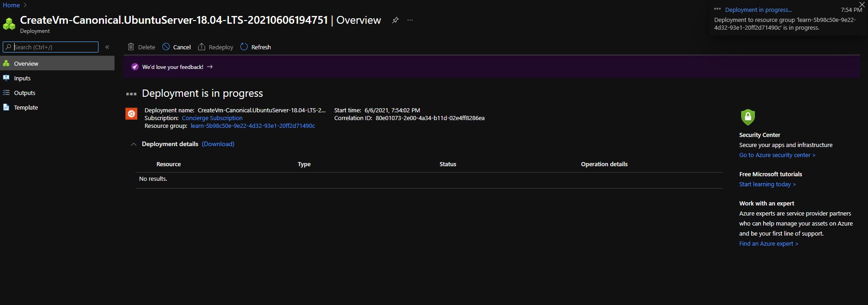Click the notification progress dots icon
The image size is (868, 305).
[x=717, y=9]
